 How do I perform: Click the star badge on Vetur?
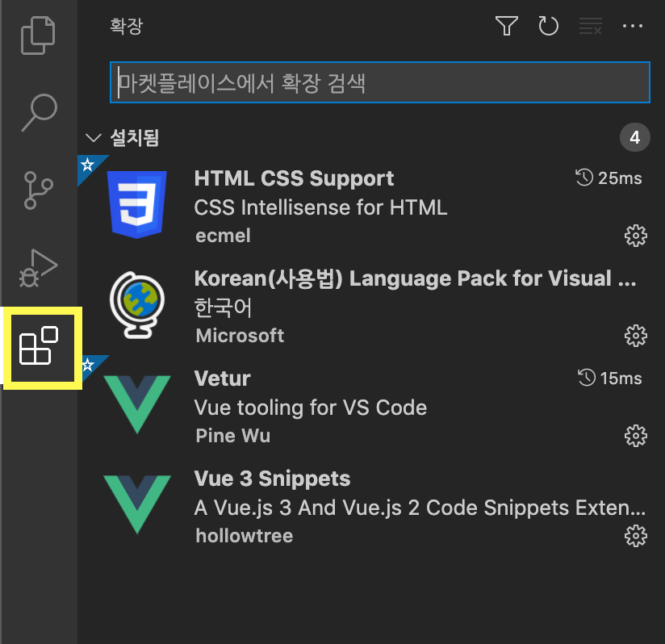88,365
